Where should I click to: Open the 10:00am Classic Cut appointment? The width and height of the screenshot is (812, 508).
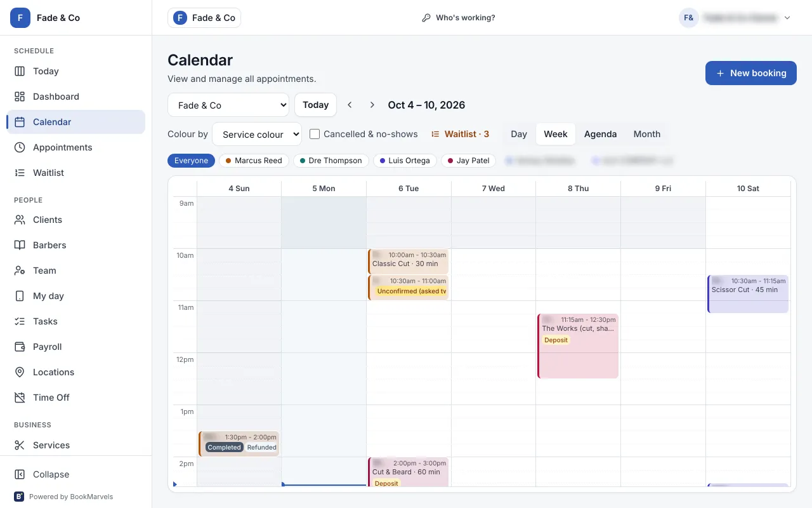[x=408, y=262]
